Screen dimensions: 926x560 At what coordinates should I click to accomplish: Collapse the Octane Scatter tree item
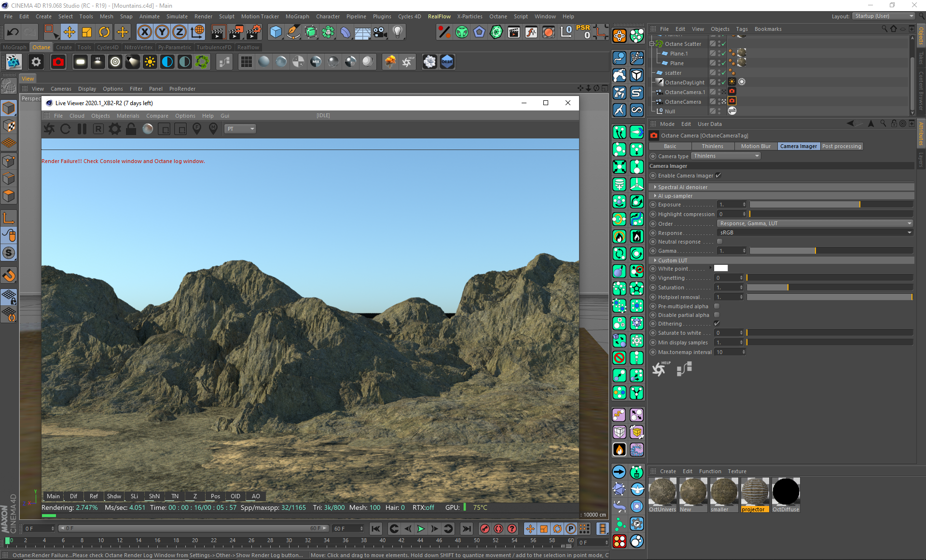click(652, 44)
